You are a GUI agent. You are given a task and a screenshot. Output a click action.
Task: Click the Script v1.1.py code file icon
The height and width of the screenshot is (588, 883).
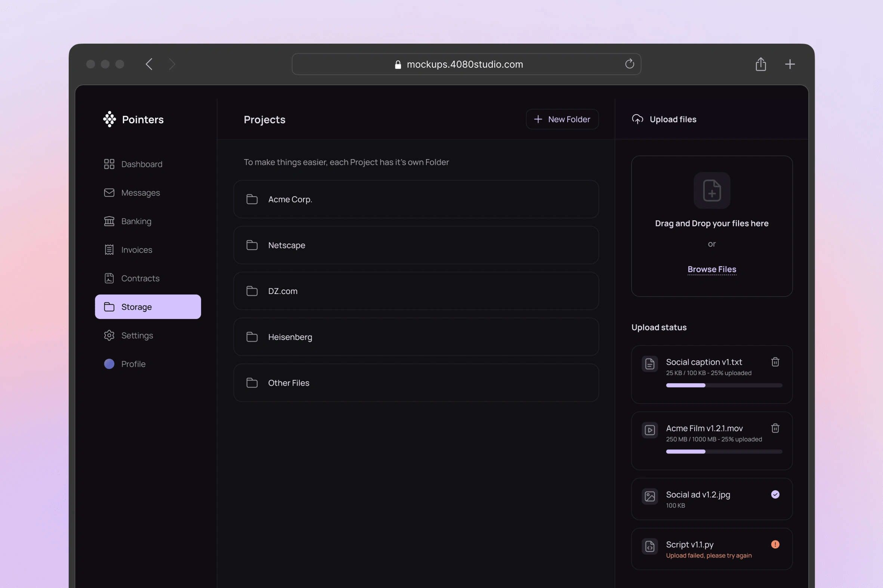click(x=650, y=547)
